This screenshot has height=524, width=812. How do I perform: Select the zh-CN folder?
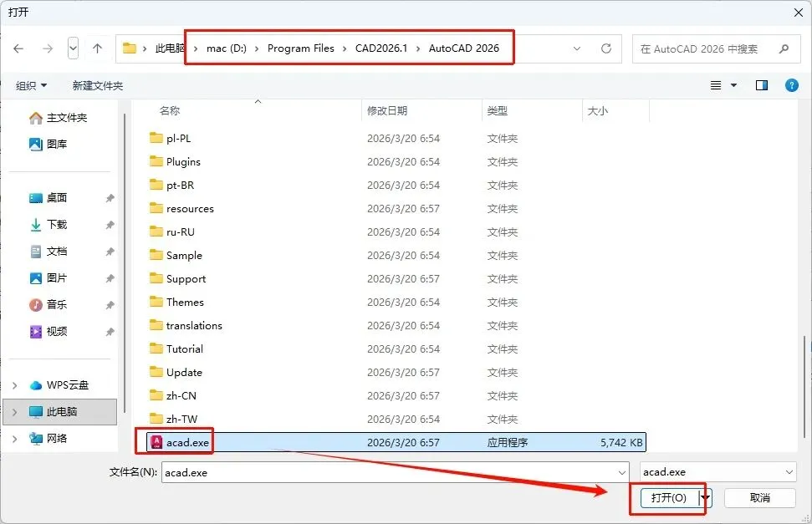(396, 395)
